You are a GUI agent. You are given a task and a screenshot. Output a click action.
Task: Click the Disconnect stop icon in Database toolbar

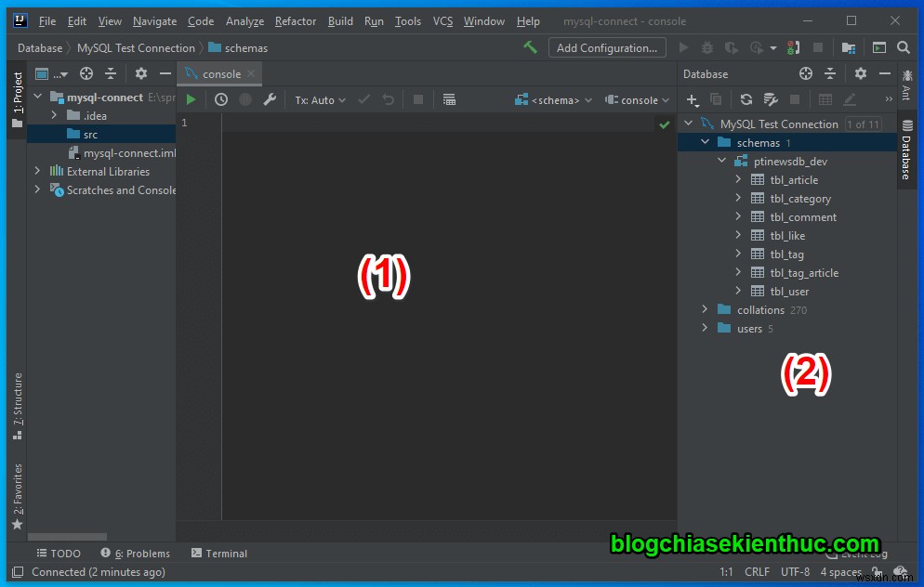point(795,99)
